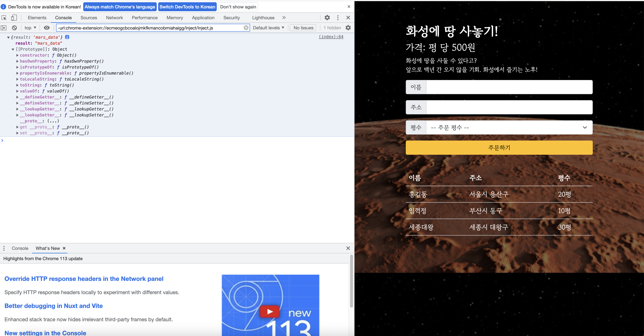Open the Default levels dropdown
644x336 pixels.
[x=269, y=28]
